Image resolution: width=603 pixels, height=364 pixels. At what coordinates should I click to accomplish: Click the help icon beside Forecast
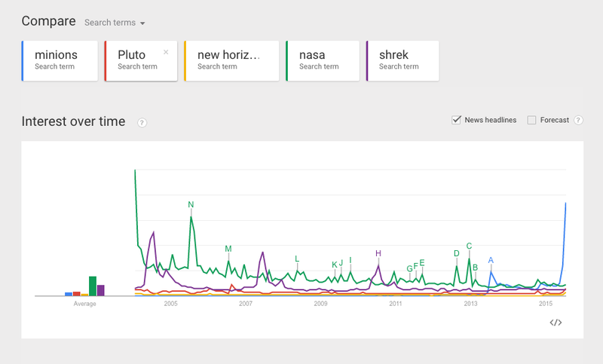578,120
